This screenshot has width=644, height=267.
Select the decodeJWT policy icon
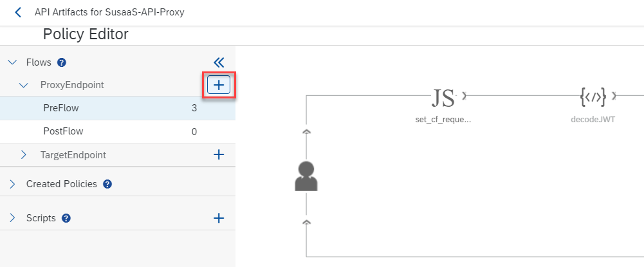point(593,97)
